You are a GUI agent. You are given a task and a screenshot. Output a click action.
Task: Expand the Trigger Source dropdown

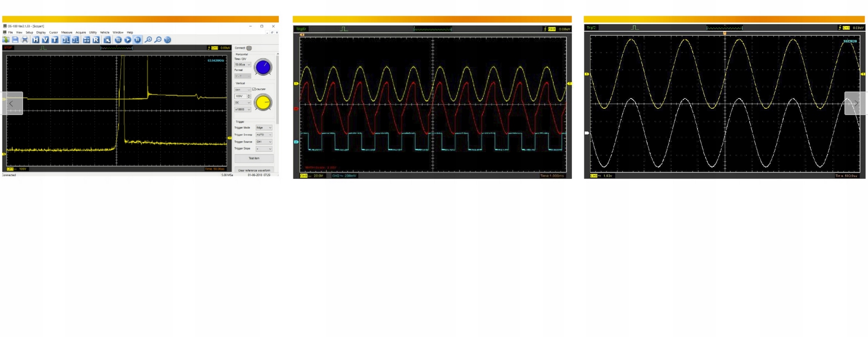[264, 142]
